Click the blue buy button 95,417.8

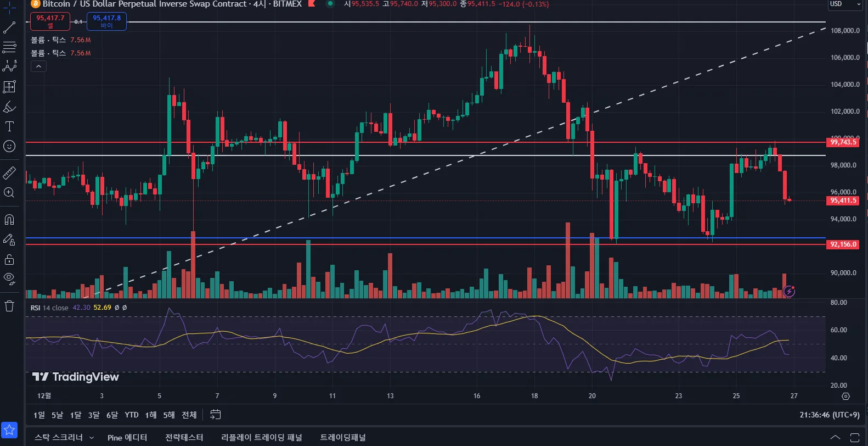(x=106, y=21)
